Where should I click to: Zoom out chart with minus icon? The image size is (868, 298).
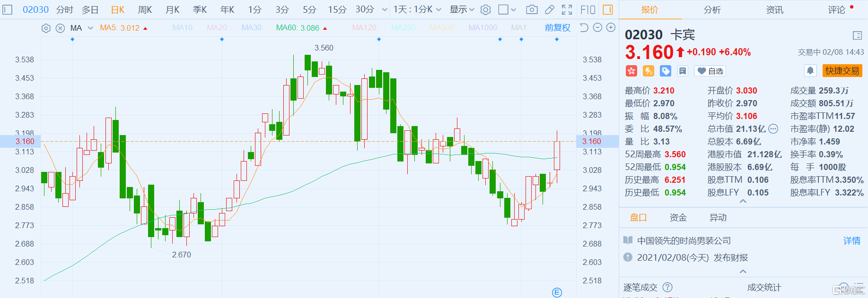597,28
